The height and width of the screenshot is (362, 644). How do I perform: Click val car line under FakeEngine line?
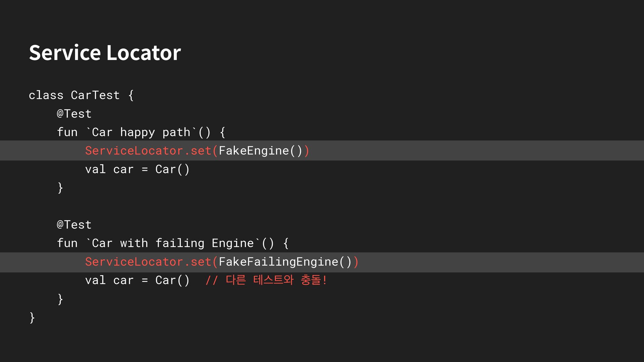(x=137, y=169)
